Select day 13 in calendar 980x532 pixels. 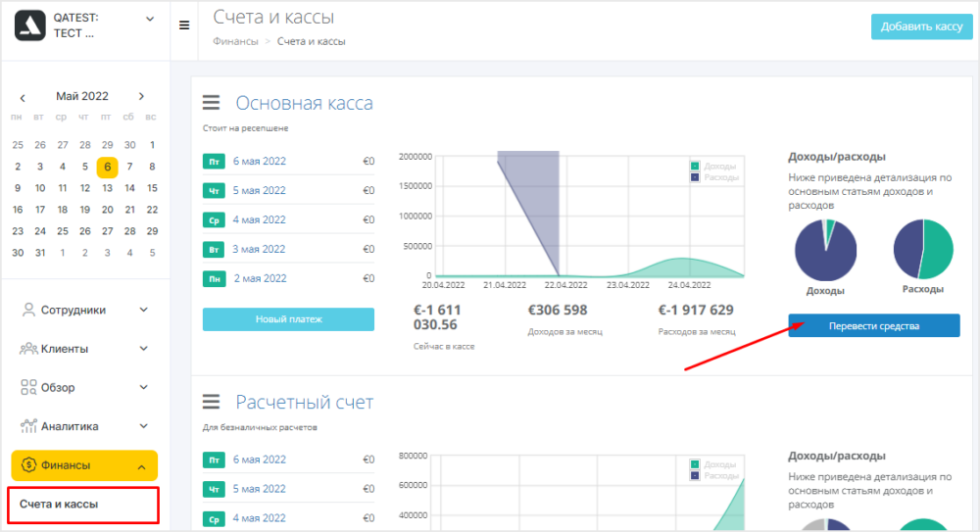coord(108,188)
